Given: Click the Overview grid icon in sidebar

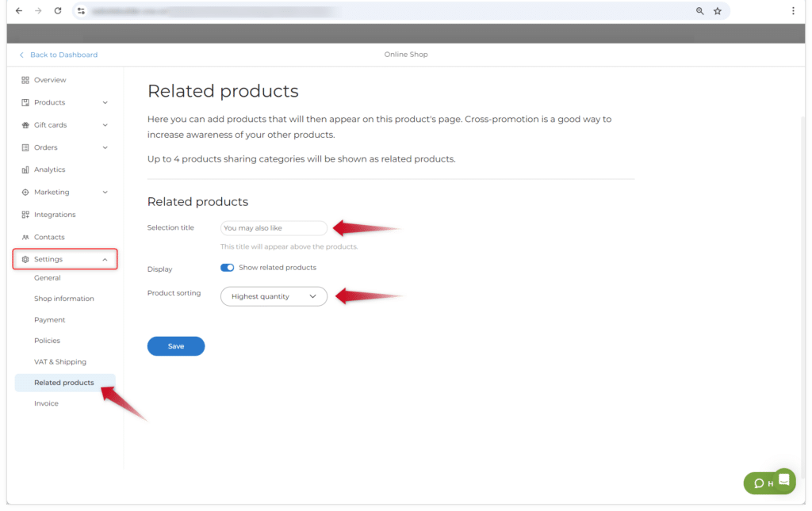Looking at the screenshot, I should (x=25, y=80).
